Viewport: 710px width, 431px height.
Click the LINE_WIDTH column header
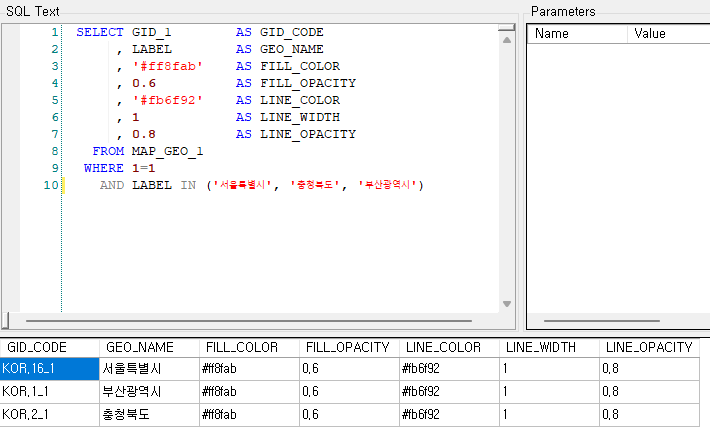click(x=550, y=347)
